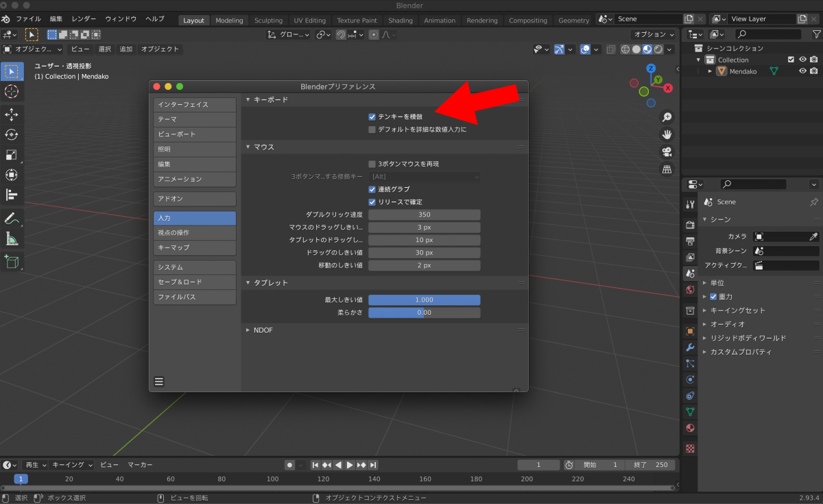Toggle the テンキーを模倣 checkbox
823x504 pixels.
coord(372,117)
